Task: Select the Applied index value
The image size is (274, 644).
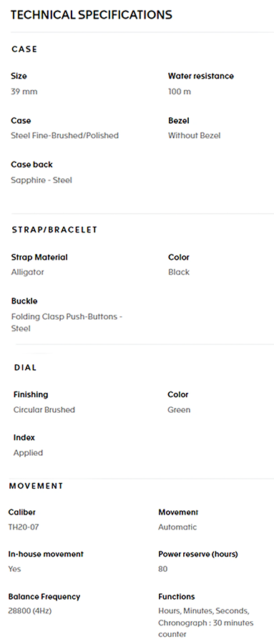Action: coord(28,453)
